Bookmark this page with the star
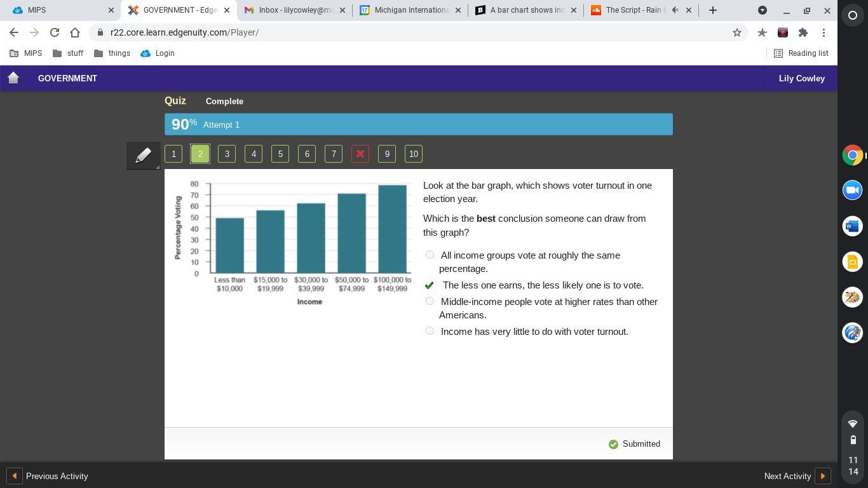This screenshot has height=488, width=868. [x=737, y=32]
